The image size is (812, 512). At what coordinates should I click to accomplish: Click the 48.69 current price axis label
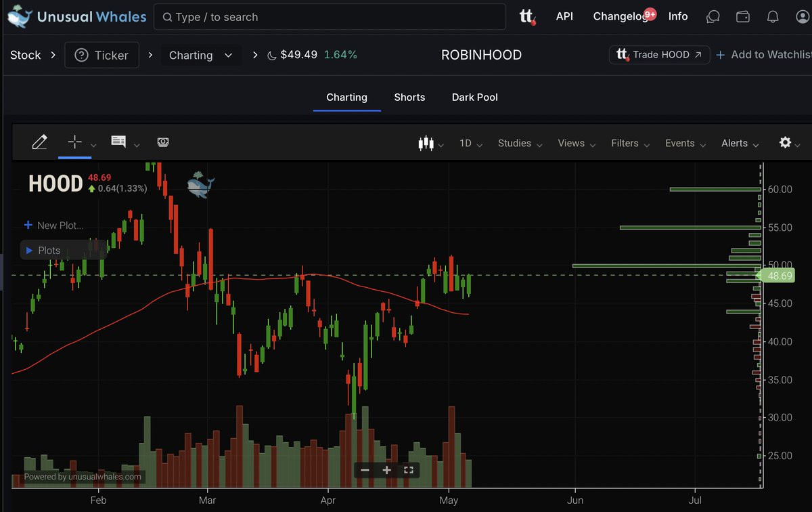click(780, 276)
